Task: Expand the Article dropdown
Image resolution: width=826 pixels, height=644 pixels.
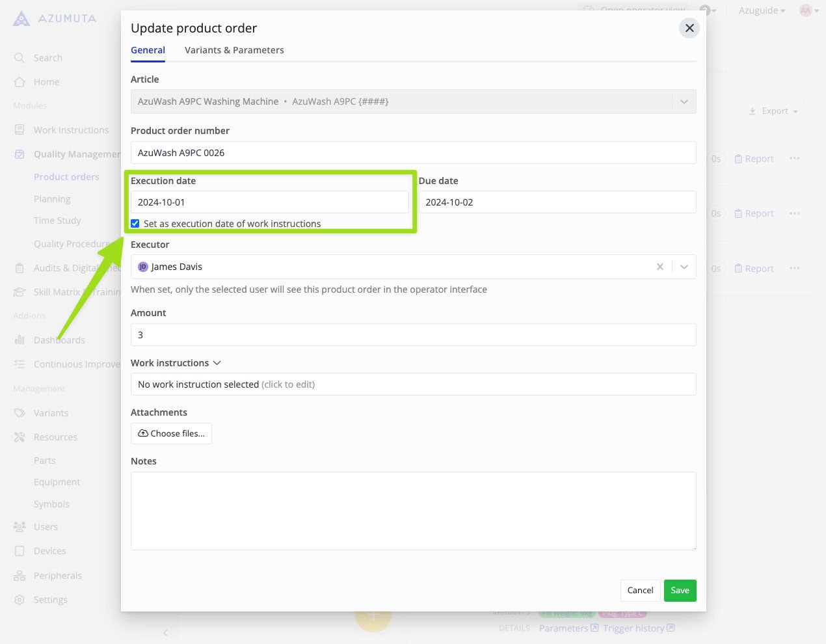Action: point(684,101)
